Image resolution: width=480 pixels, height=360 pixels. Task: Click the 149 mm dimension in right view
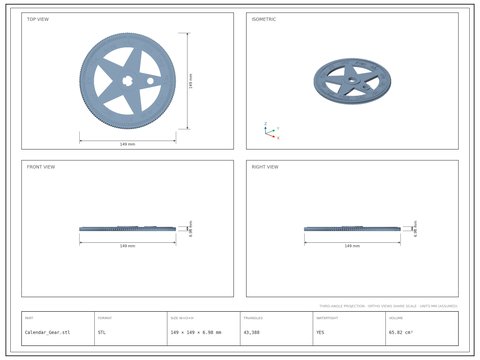352,246
